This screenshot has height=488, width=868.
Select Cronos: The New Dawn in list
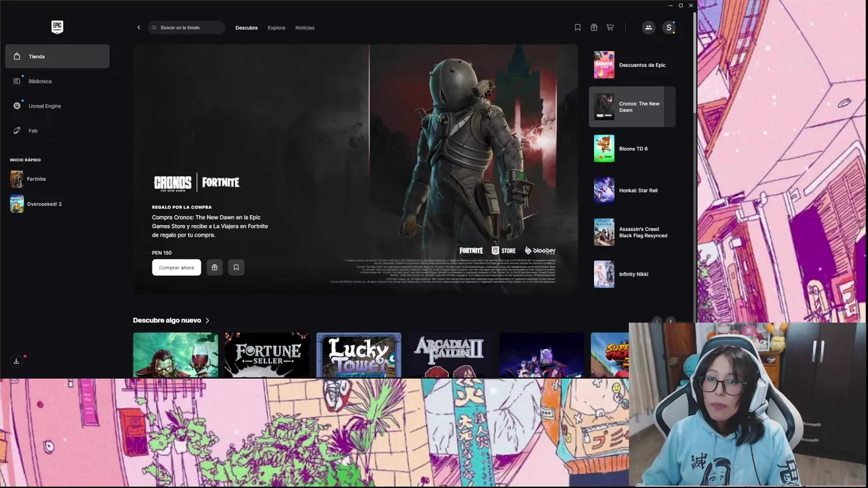(x=632, y=107)
